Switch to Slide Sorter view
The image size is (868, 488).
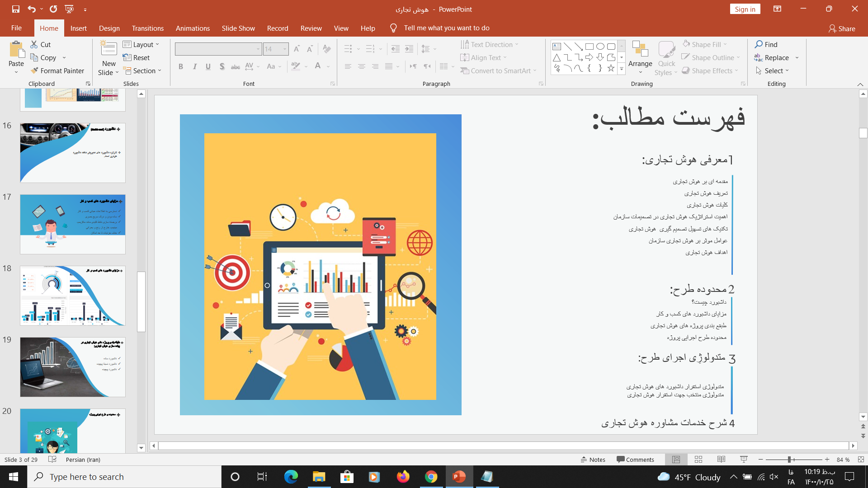click(698, 460)
